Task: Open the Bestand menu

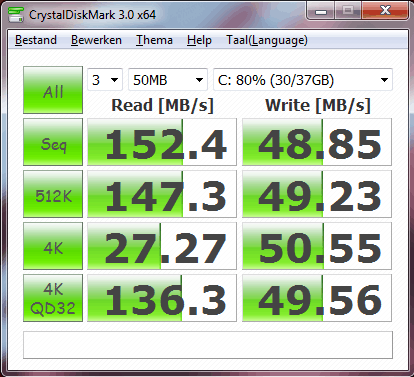Action: pyautogui.click(x=36, y=40)
